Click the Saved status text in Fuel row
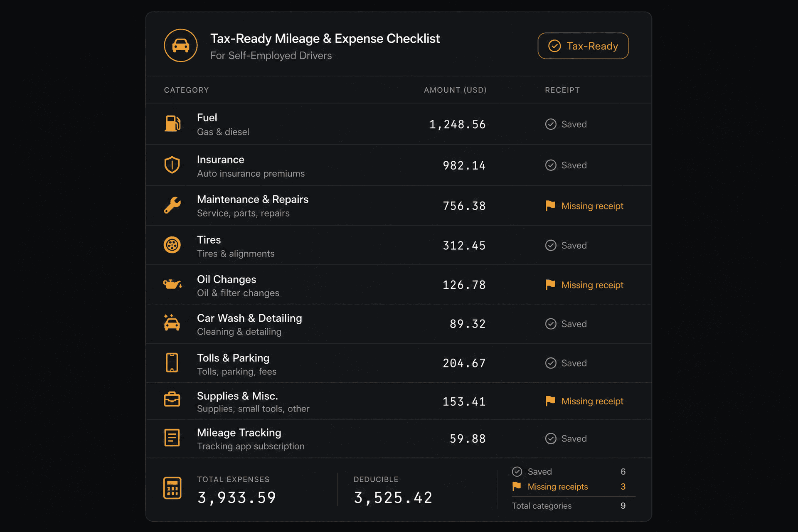 (574, 124)
